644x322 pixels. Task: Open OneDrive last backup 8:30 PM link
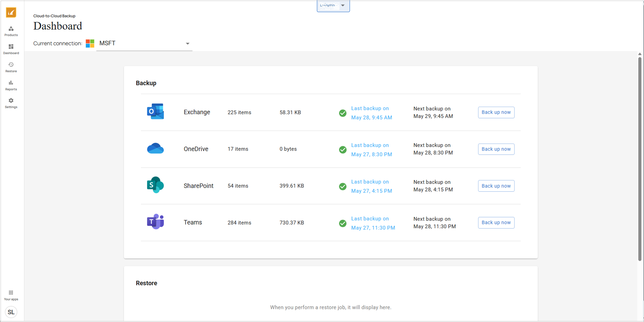point(372,150)
